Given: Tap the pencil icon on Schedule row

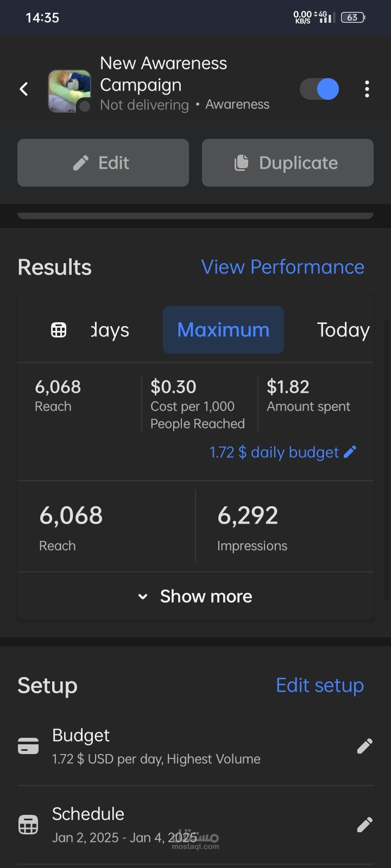Looking at the screenshot, I should (x=364, y=825).
